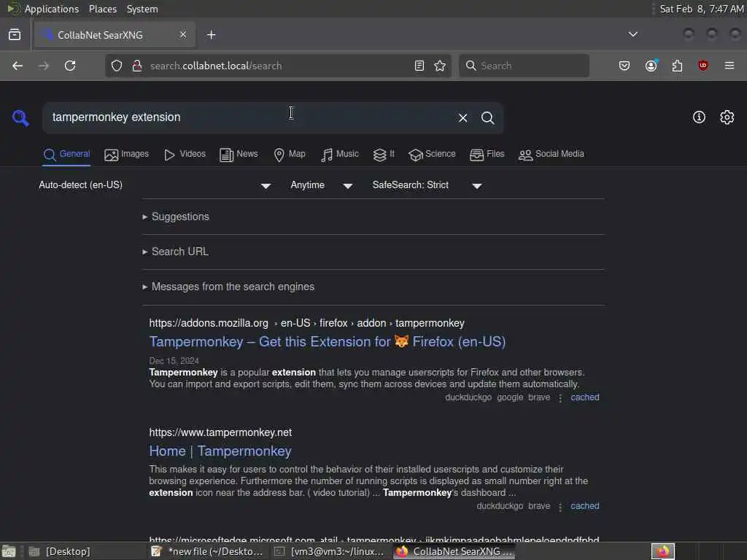
Task: Click the Firefox tray icon in bottom panel
Action: (662, 551)
